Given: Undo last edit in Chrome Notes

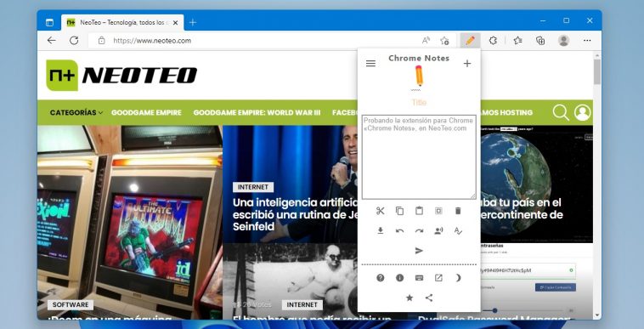Looking at the screenshot, I should (x=399, y=231).
